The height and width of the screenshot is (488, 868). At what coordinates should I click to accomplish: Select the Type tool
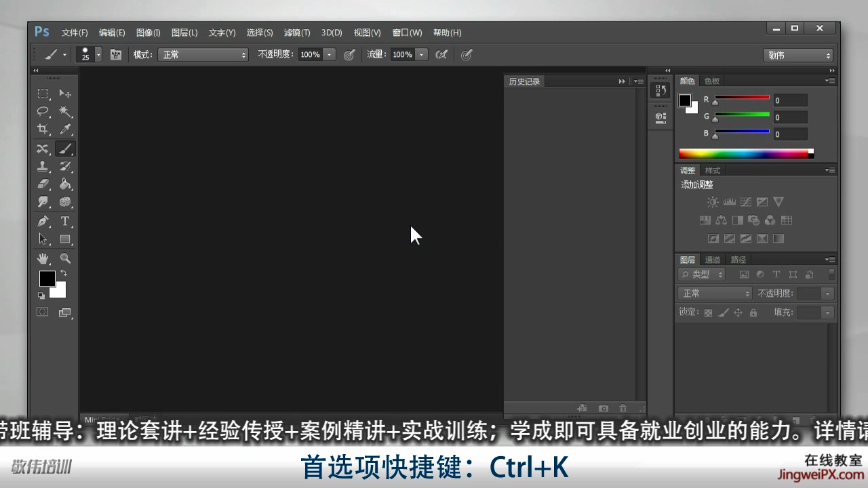pos(65,221)
